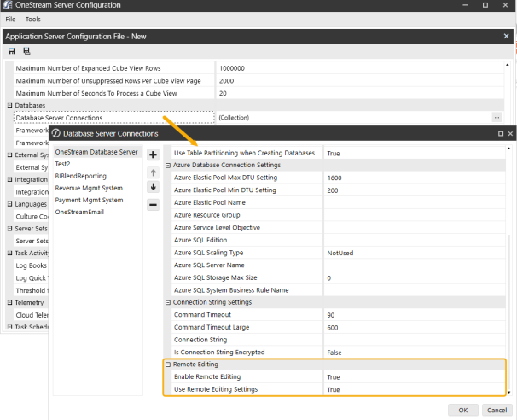This screenshot has height=420, width=517.
Task: Select the Database Server Connections property row
Action: [114, 118]
